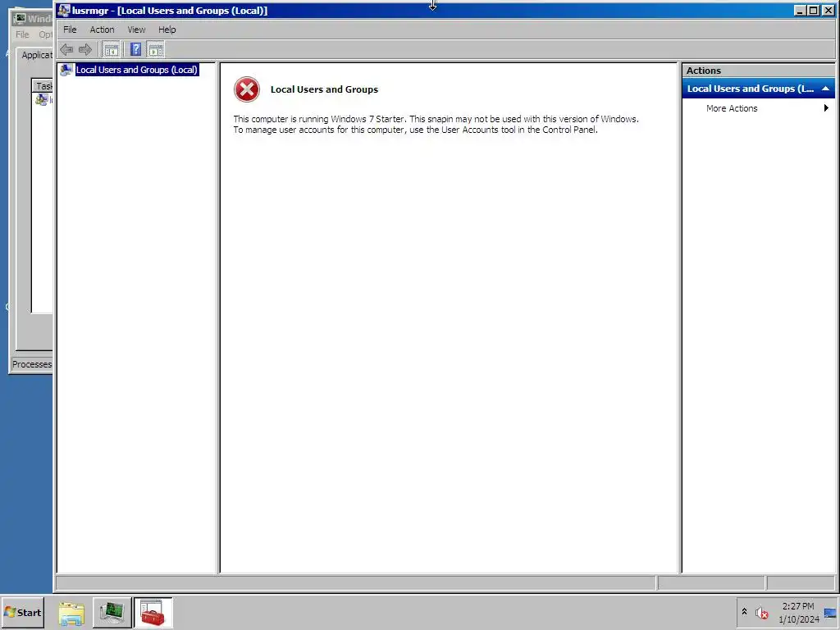The height and width of the screenshot is (630, 840).
Task: Maximize the lusrmgr window
Action: [814, 10]
